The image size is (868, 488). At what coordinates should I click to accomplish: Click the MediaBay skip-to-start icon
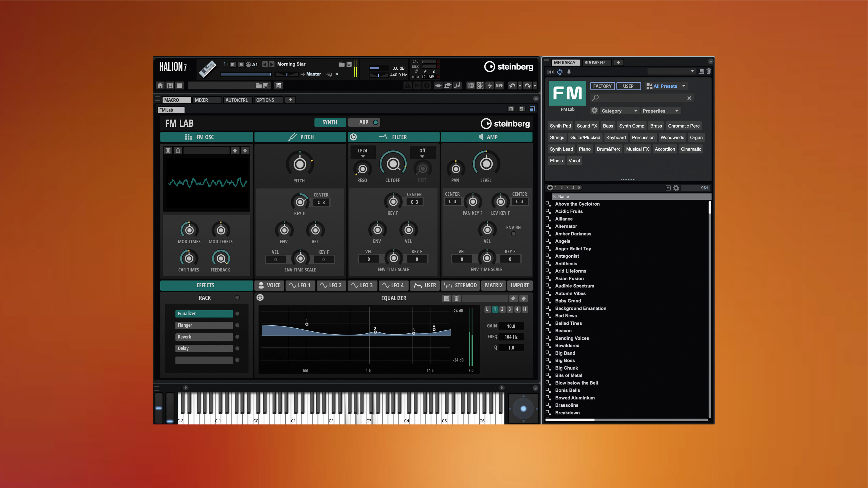point(551,72)
